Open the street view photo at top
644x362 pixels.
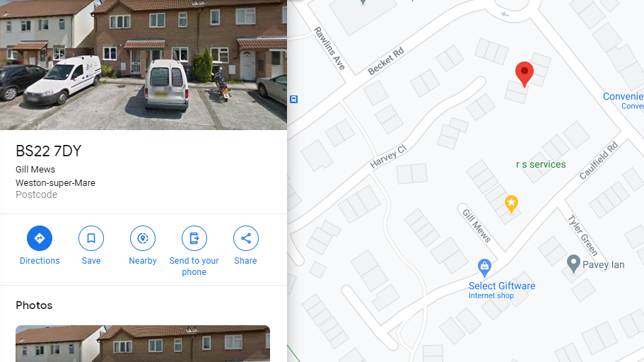click(x=144, y=65)
